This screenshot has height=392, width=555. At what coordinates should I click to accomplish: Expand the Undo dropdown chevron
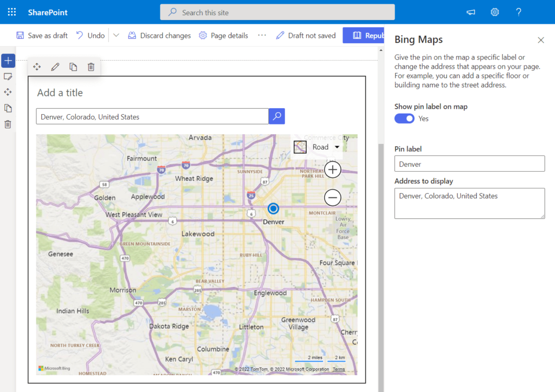[116, 35]
